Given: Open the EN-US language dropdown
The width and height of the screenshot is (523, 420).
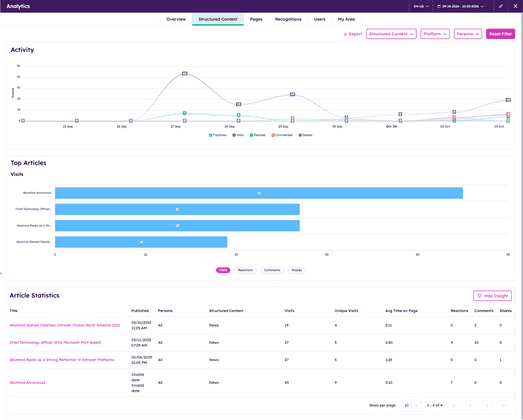Looking at the screenshot, I should pos(421,6).
